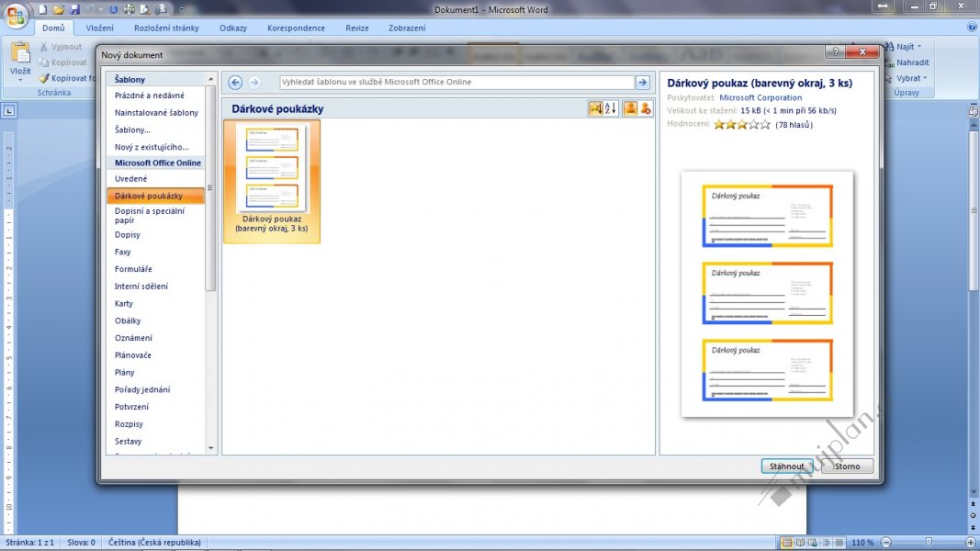Switch to Full Screen Reading view
Image resolution: width=980 pixels, height=551 pixels.
coord(800,542)
